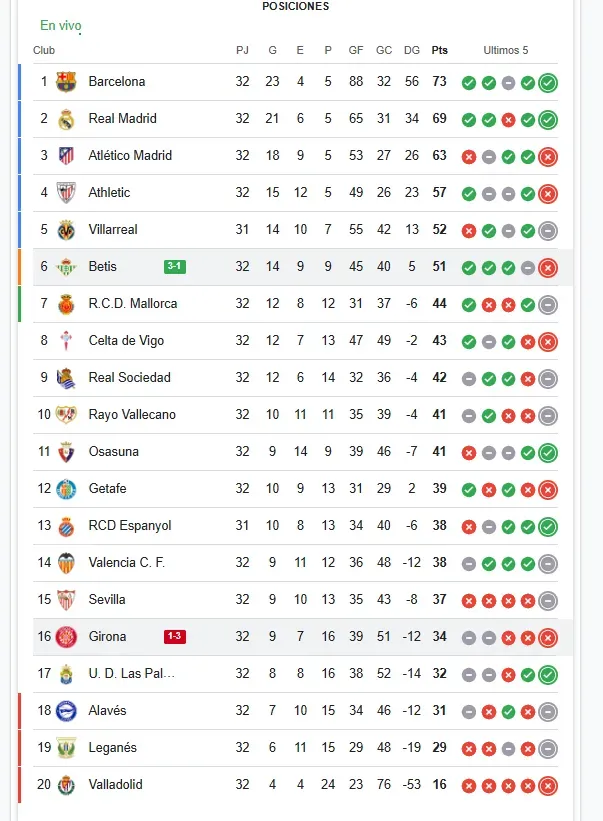Image resolution: width=603 pixels, height=821 pixels.
Task: Open the Betis live score 3-1 badge
Action: (175, 266)
